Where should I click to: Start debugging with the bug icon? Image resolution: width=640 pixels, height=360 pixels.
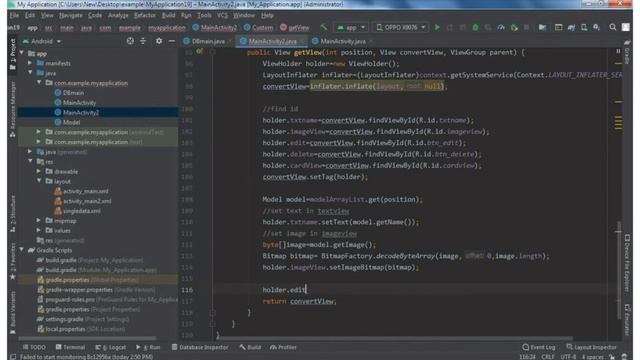click(476, 27)
